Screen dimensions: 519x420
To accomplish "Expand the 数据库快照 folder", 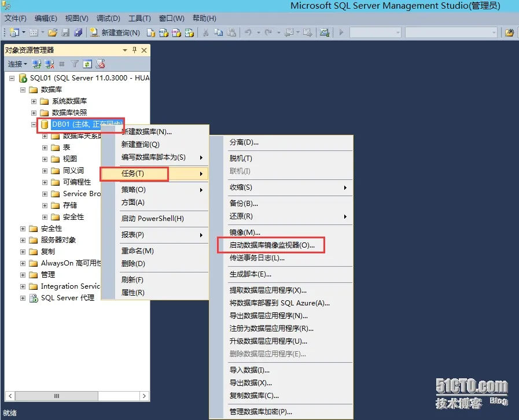I will pos(34,113).
